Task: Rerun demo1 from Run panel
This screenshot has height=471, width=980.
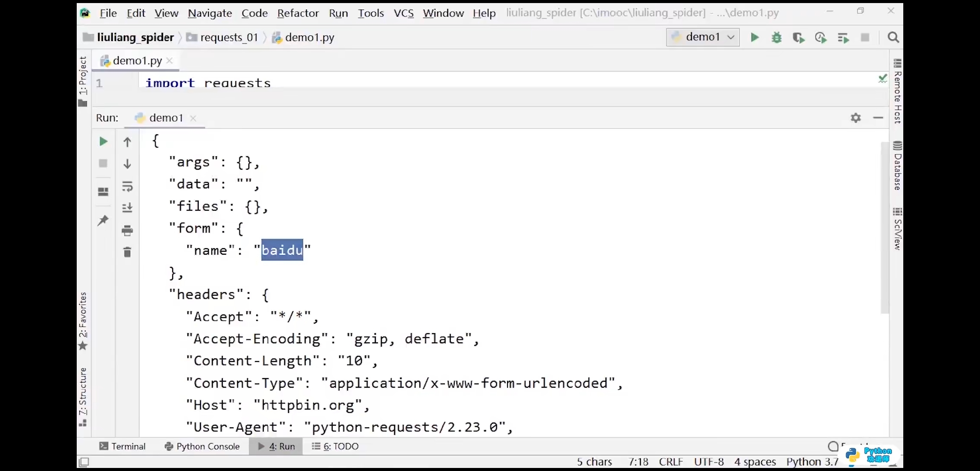Action: (x=103, y=141)
